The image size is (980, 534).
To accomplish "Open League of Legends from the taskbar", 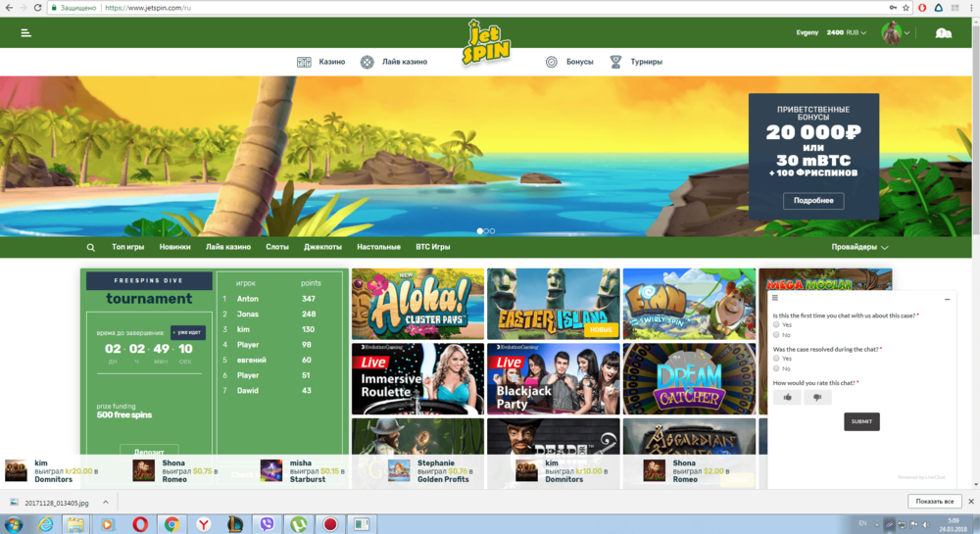I will click(x=235, y=524).
